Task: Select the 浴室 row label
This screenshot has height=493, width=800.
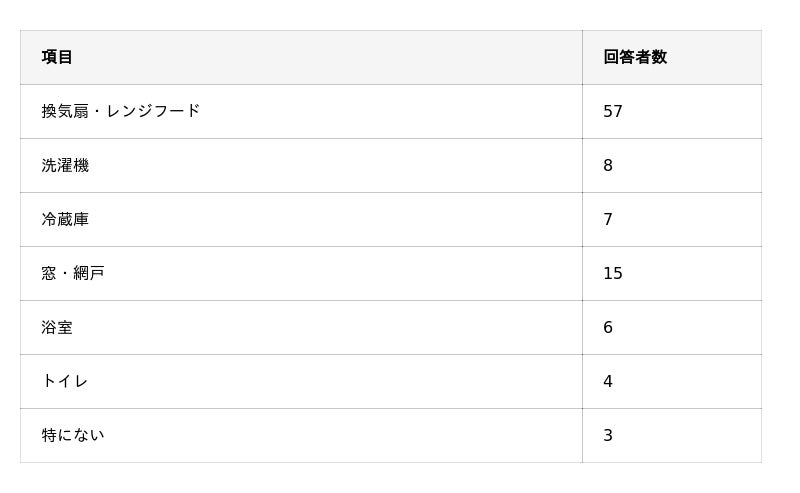Action: [x=57, y=328]
